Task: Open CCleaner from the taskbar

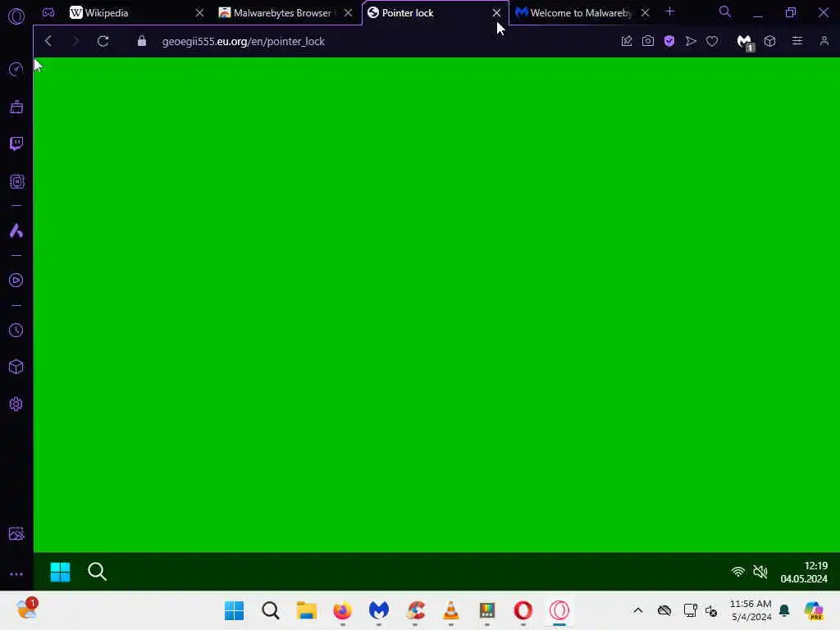Action: click(x=415, y=610)
